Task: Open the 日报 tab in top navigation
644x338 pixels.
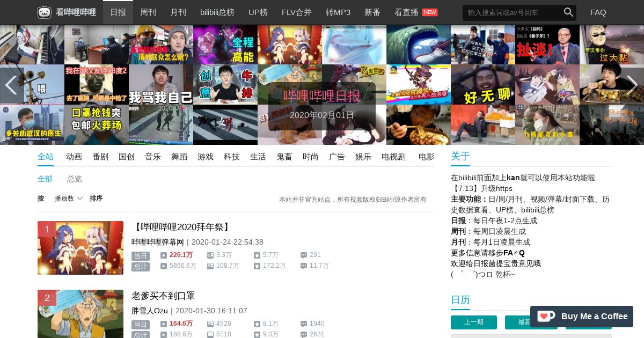Action: tap(118, 12)
